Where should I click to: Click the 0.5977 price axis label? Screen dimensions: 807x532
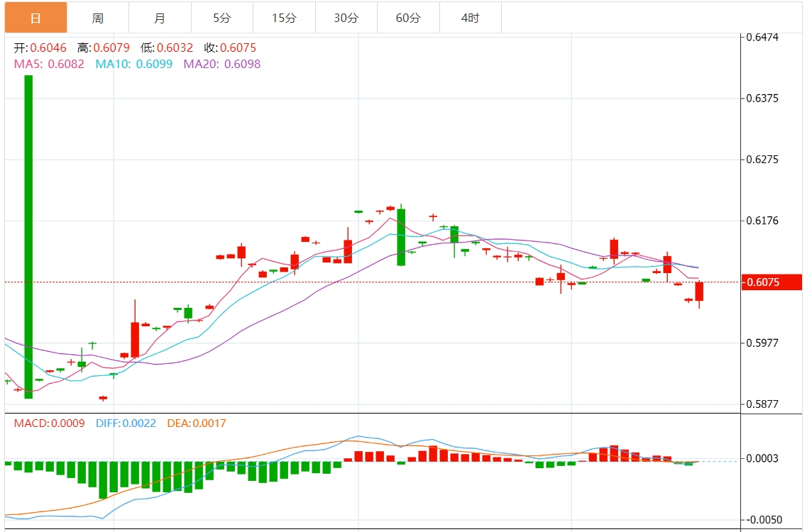pyautogui.click(x=762, y=343)
